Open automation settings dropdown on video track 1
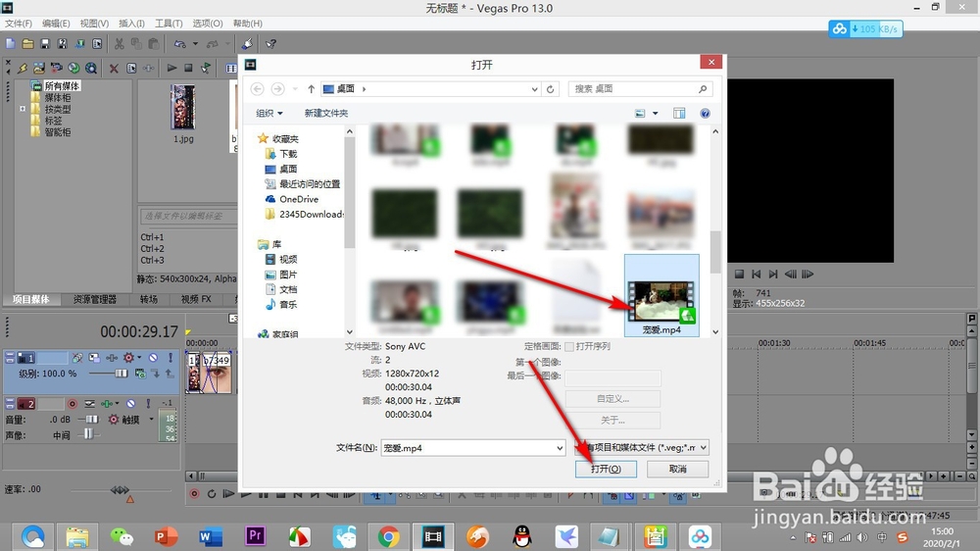Image resolution: width=980 pixels, height=551 pixels. [x=139, y=358]
